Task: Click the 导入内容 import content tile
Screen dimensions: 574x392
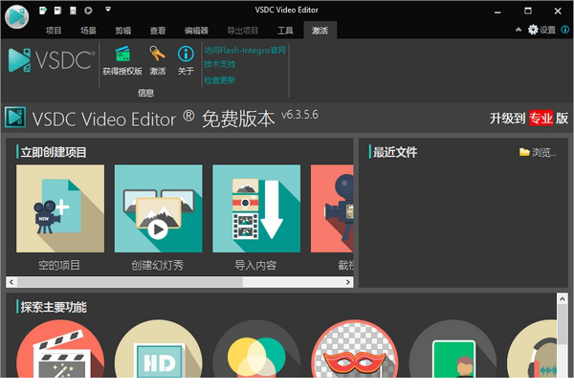Action: [256, 208]
